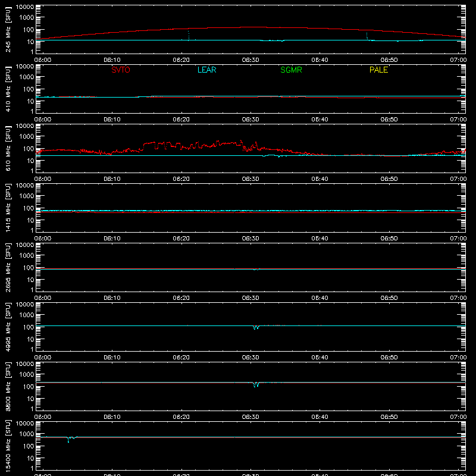Click the red SVTO station legend label
This screenshot has width=476, height=476.
121,70
